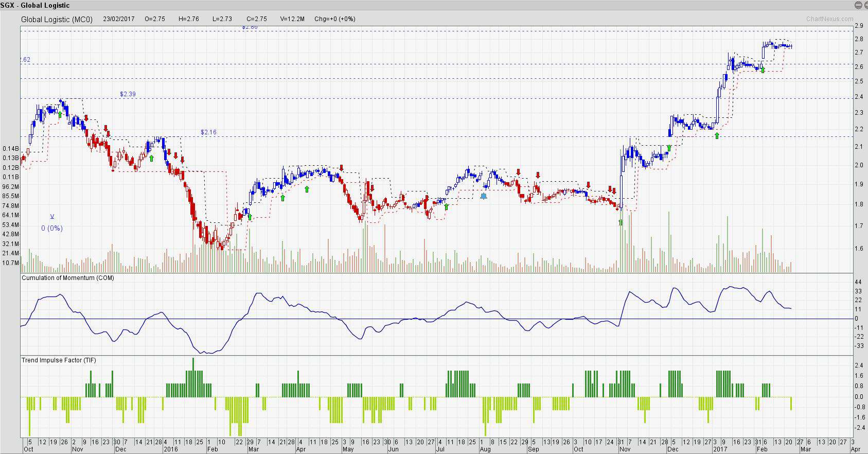Viewport: 868px width, 454px height.
Task: Click the O=2.75 open price value
Action: point(155,19)
